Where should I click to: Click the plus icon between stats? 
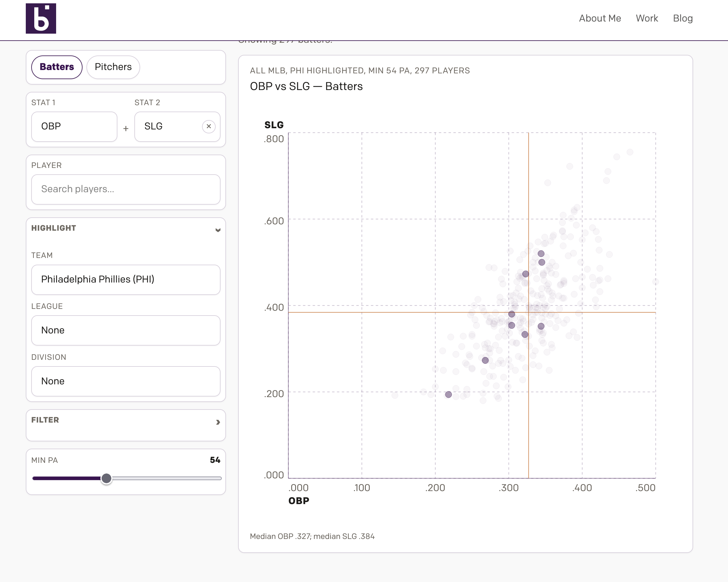tap(126, 129)
